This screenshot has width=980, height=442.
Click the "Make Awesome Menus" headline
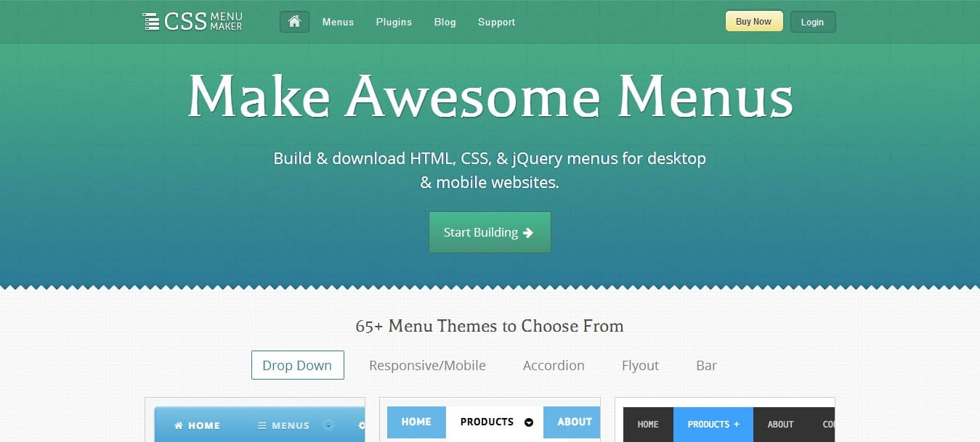pos(490,96)
